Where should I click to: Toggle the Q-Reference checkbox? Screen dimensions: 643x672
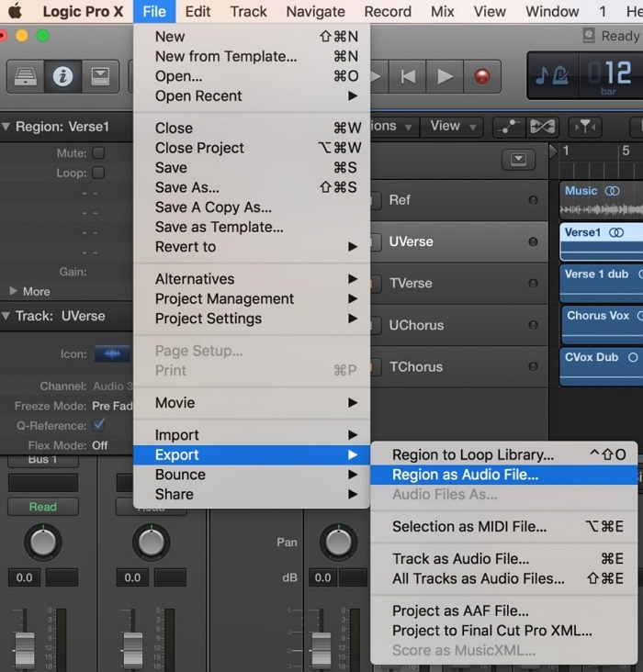tap(98, 425)
